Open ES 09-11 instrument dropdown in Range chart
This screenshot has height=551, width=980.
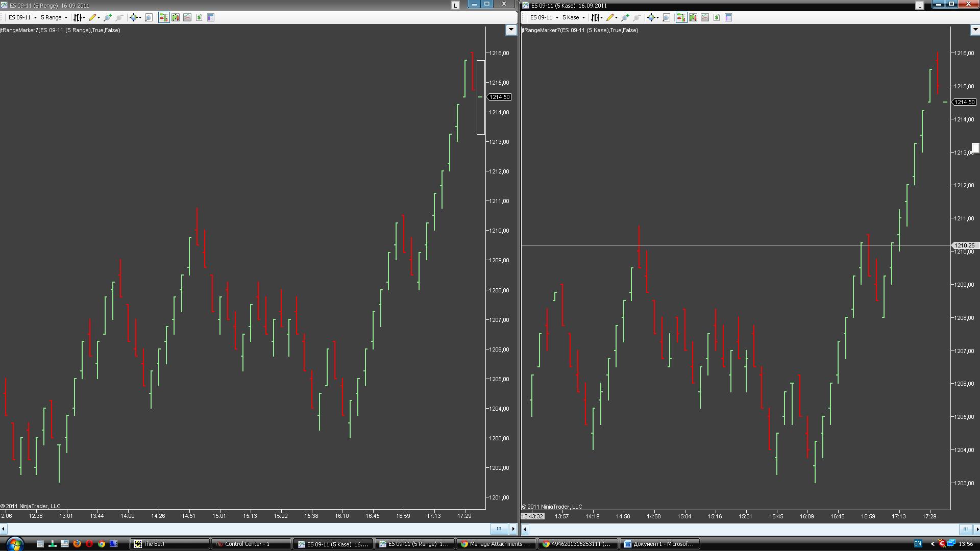pos(22,17)
